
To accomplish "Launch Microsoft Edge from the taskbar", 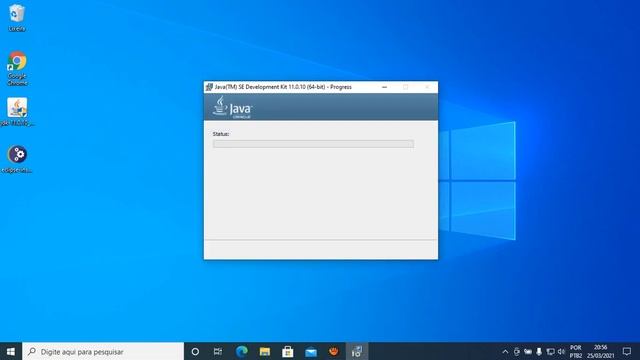I will [242, 351].
